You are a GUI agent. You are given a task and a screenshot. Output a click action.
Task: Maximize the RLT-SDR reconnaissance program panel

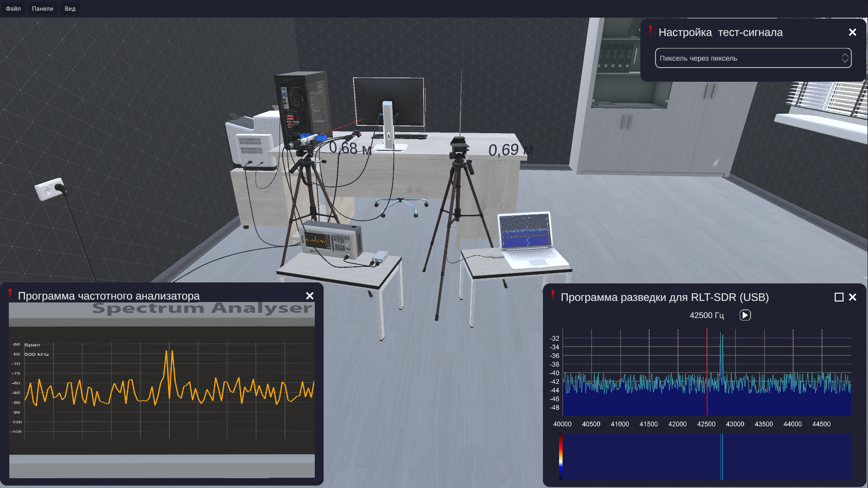(839, 297)
